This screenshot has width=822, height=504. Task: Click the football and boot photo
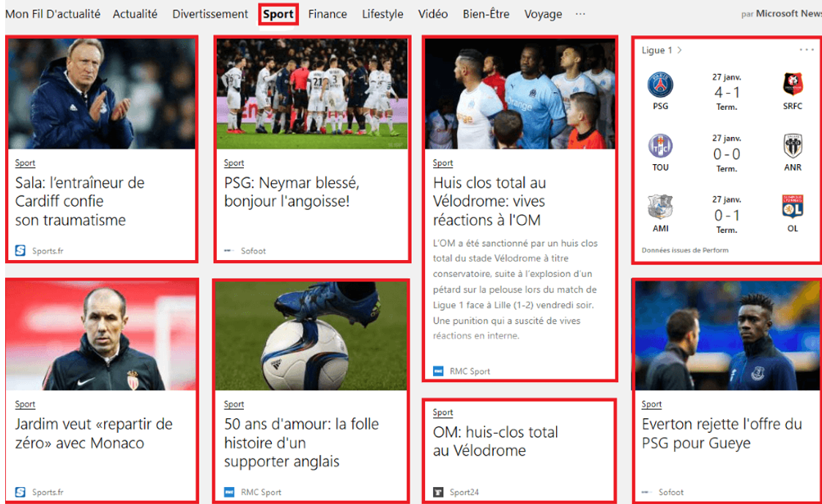[x=311, y=336]
